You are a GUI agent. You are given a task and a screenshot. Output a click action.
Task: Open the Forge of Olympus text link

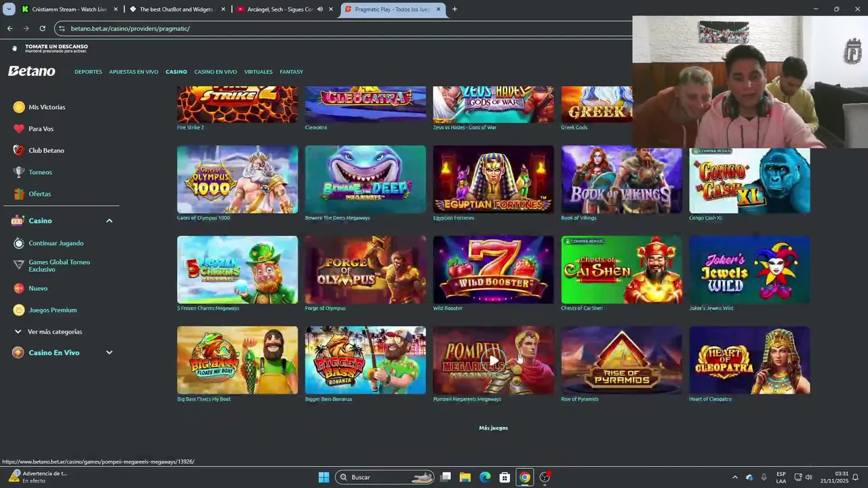(325, 308)
